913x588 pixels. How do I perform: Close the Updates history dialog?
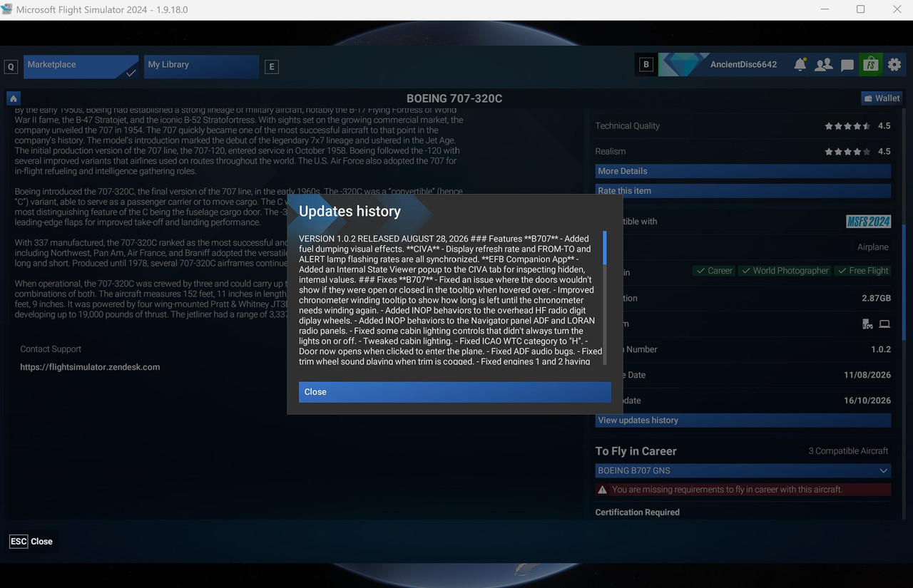tap(455, 392)
